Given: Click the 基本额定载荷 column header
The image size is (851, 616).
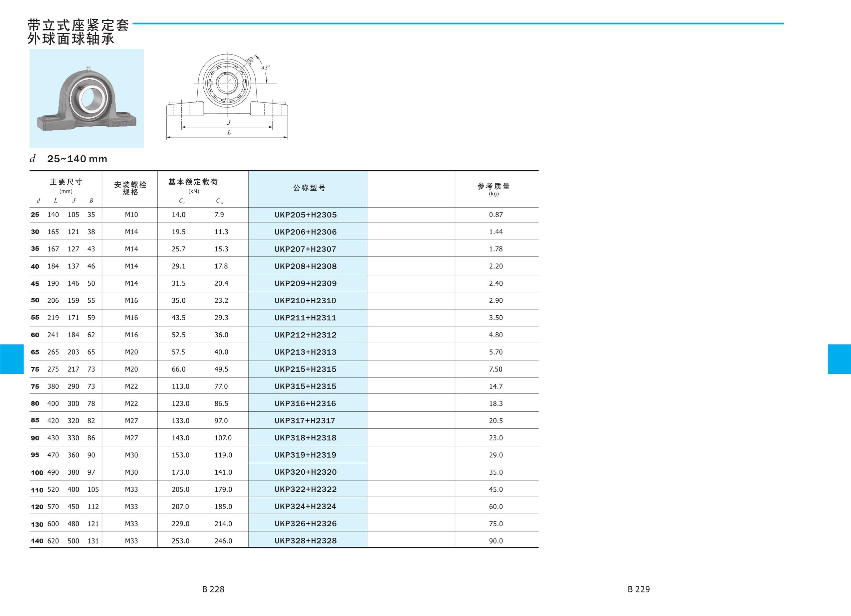Looking at the screenshot, I should coord(193,182).
